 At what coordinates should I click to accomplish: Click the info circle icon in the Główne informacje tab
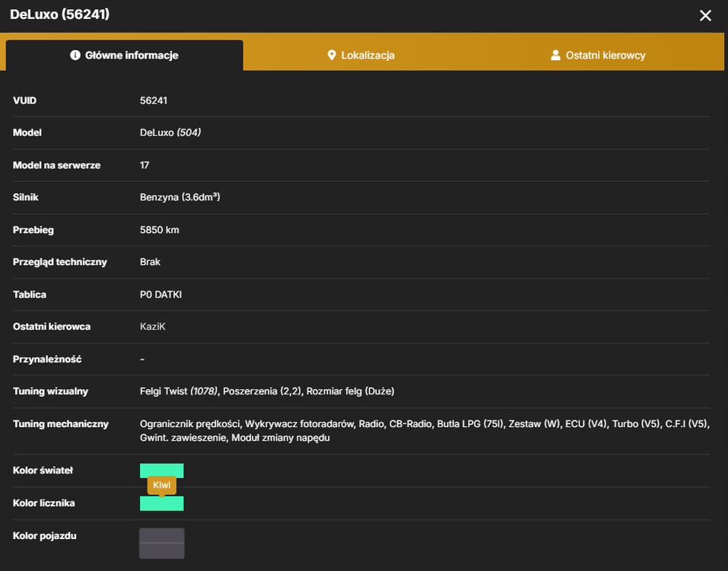[x=75, y=56]
